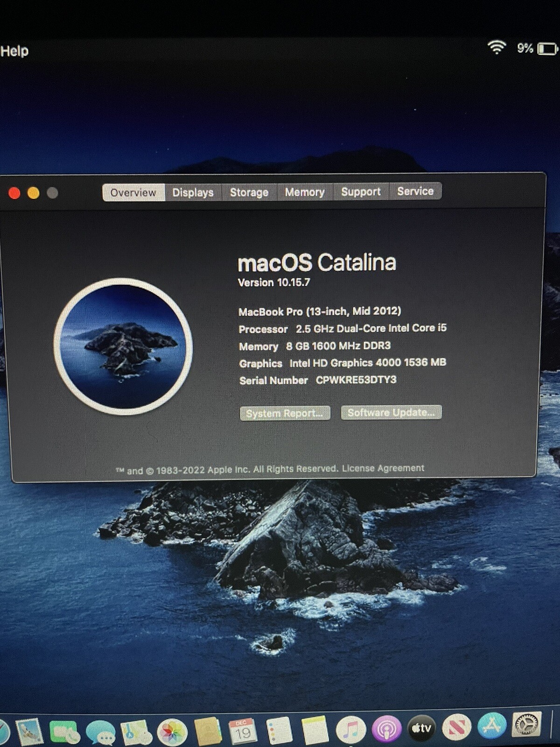Open the Maps app in the Dock
The image size is (560, 747).
(136, 732)
